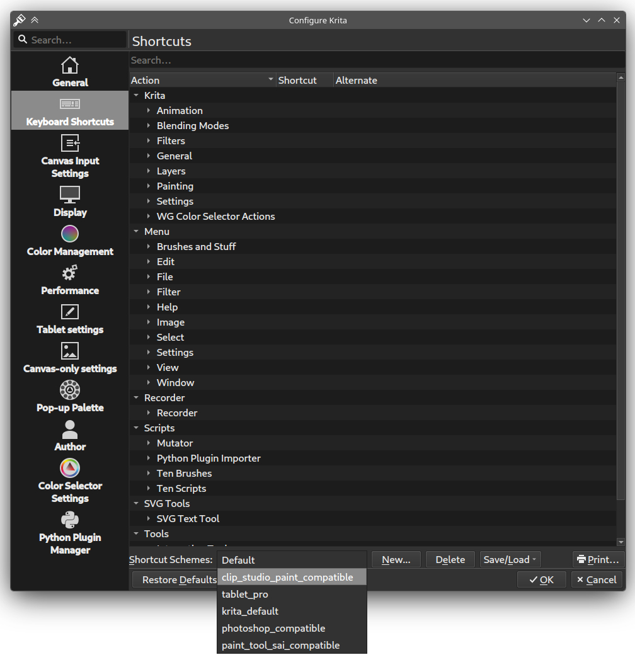Choose krita_default shortcut scheme
The height and width of the screenshot is (672, 635).
[292, 611]
